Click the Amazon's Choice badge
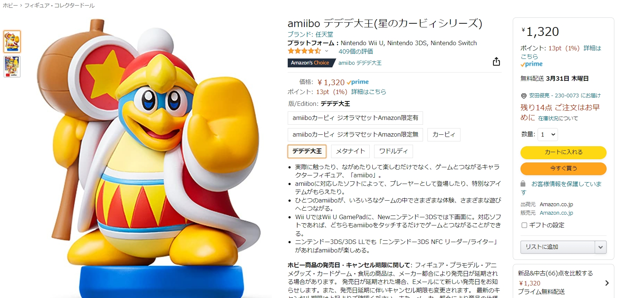 [x=310, y=63]
